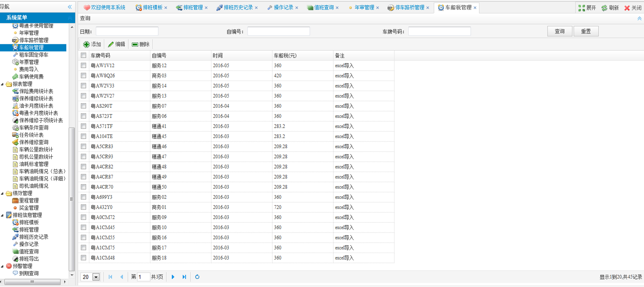Click into the 车牌号码 input field
The width and height of the screenshot is (644, 287).
tap(439, 31)
